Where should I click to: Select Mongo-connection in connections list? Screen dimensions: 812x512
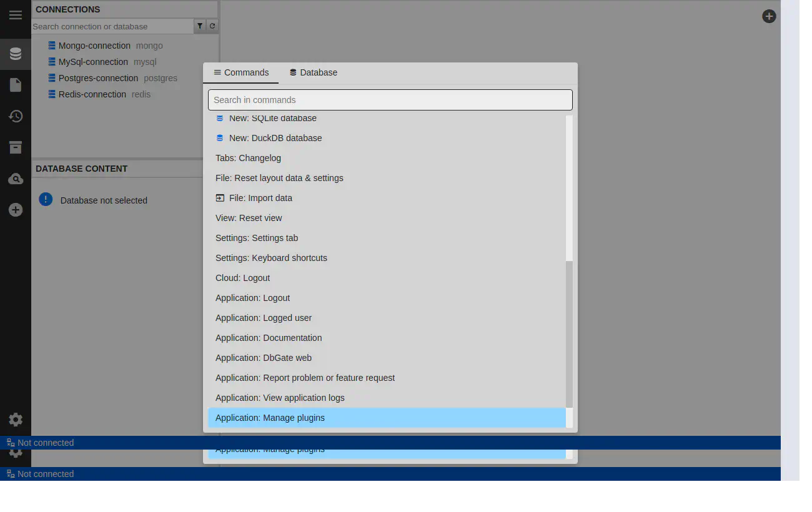pos(94,46)
